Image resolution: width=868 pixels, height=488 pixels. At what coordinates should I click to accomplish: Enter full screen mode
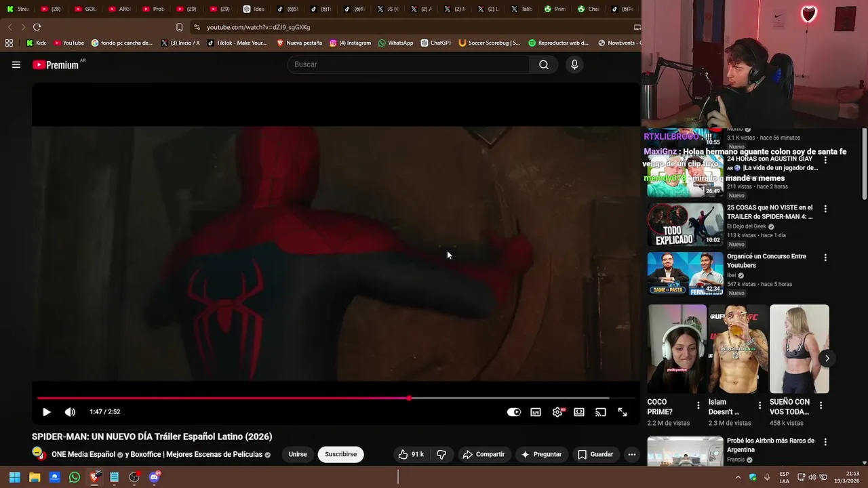click(x=623, y=412)
